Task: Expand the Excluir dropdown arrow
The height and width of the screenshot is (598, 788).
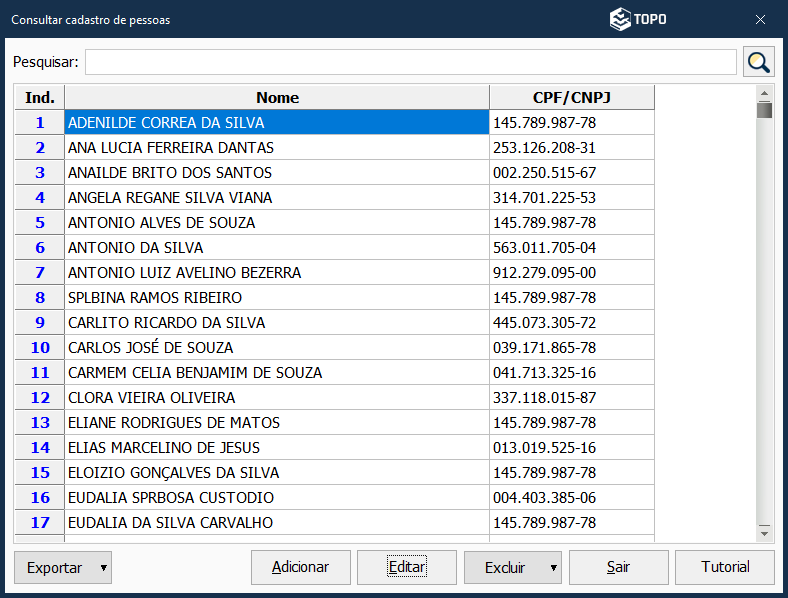Action: click(554, 568)
